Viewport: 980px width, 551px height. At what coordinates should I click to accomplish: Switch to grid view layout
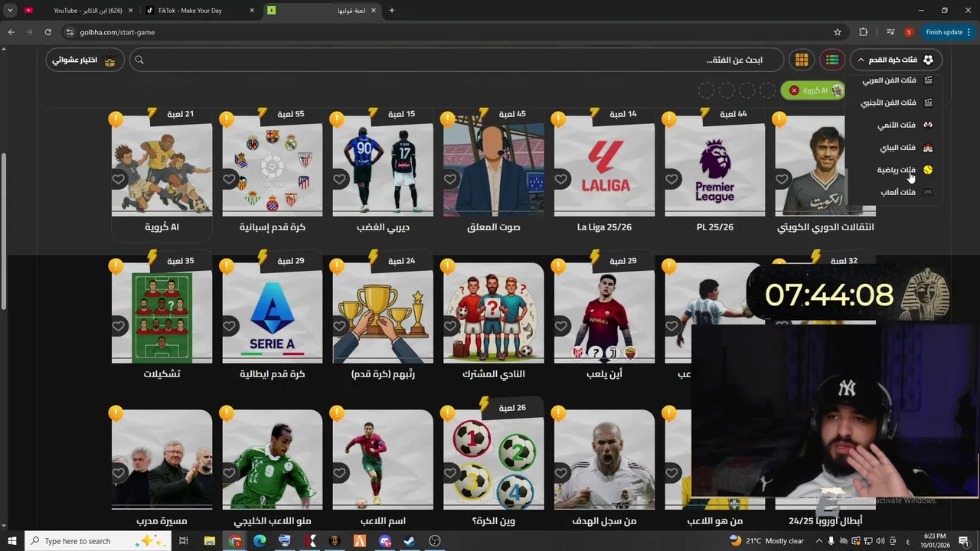[802, 60]
